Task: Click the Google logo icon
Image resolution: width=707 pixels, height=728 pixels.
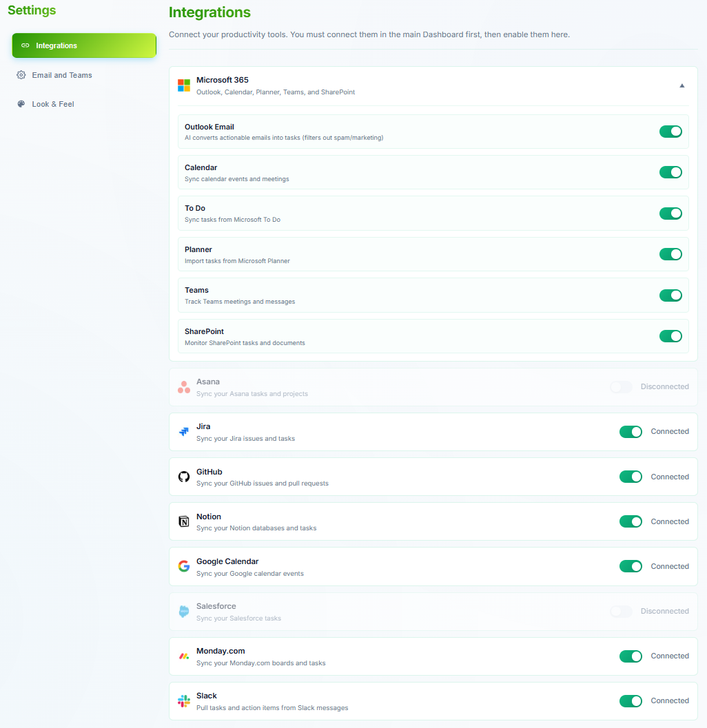Action: (x=184, y=566)
